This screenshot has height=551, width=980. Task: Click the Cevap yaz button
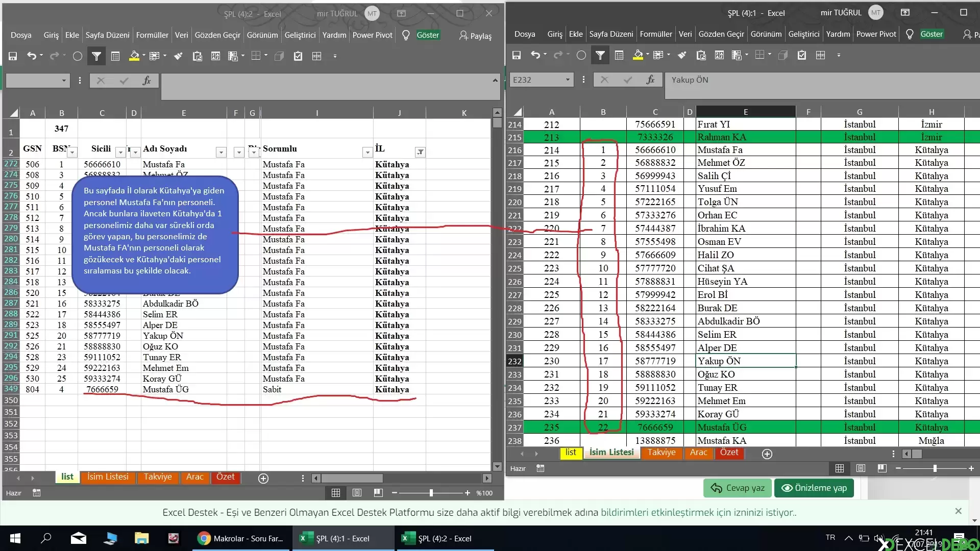tap(738, 488)
